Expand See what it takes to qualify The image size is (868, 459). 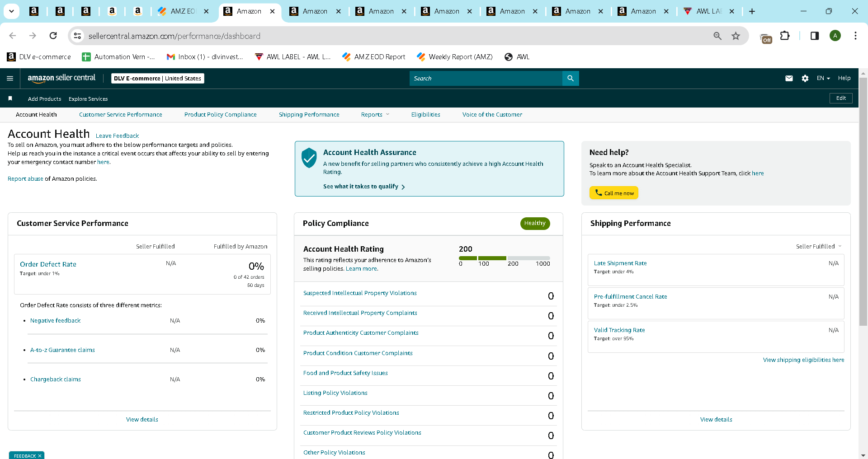click(364, 187)
